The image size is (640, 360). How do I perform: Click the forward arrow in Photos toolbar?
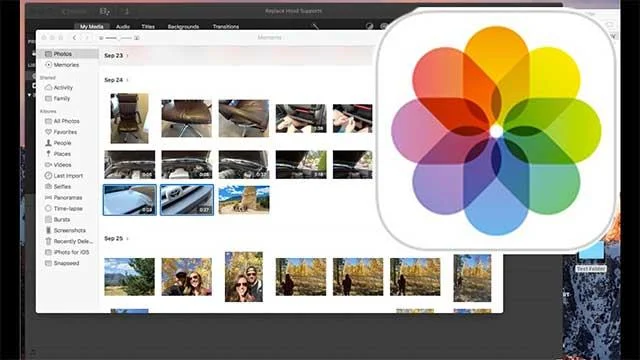pos(86,38)
